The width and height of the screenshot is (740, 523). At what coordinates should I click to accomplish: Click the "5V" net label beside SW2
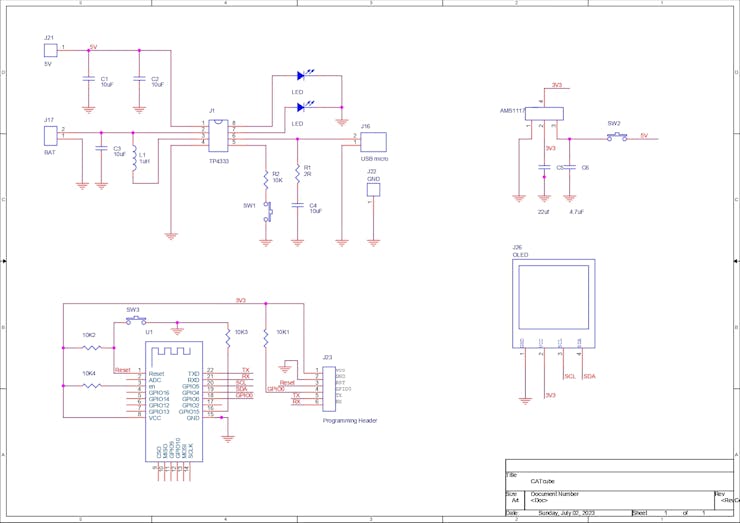pos(644,136)
